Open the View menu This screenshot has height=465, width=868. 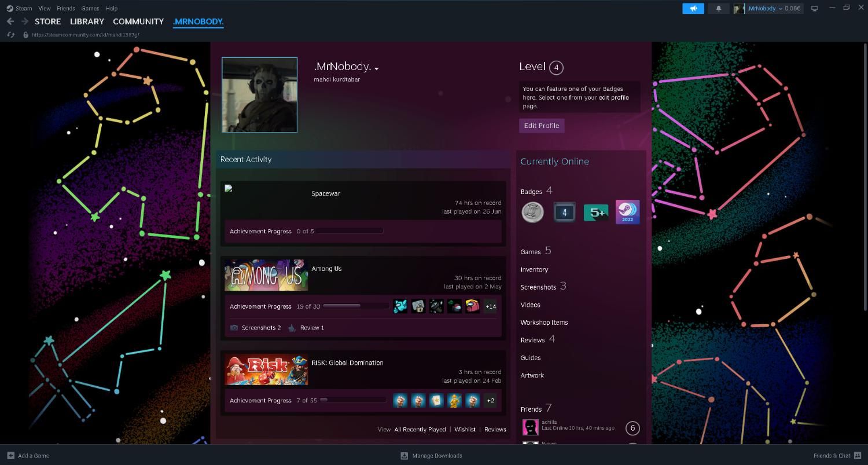pyautogui.click(x=45, y=8)
